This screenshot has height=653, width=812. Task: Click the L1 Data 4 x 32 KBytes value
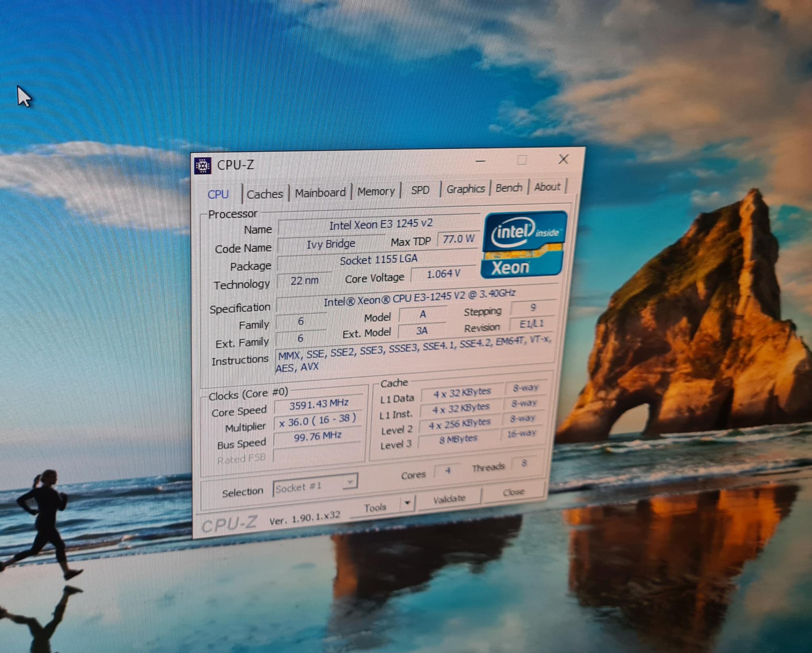(x=462, y=393)
